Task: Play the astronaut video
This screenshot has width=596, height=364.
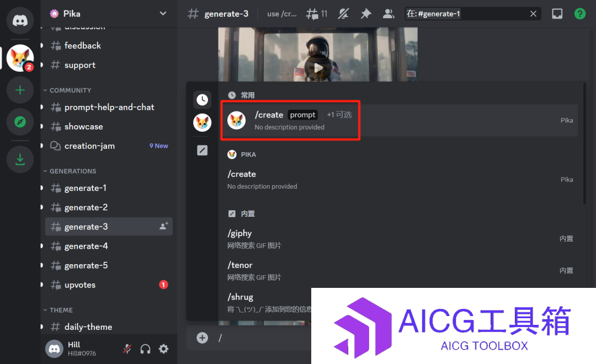Action: [x=318, y=68]
